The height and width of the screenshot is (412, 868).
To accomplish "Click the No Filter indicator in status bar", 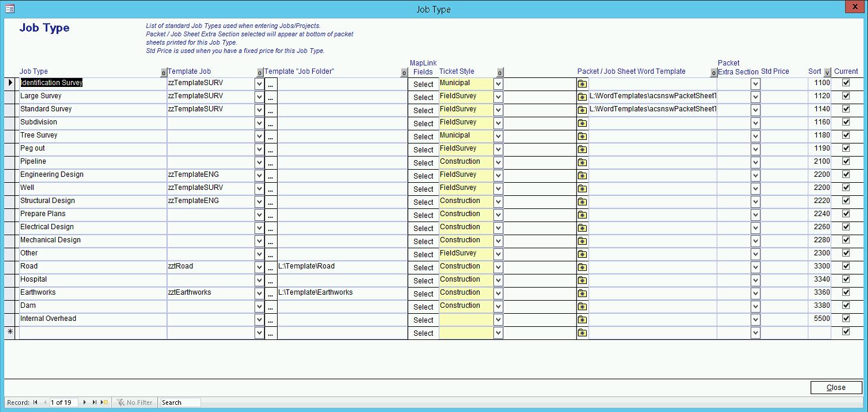I will click(135, 402).
